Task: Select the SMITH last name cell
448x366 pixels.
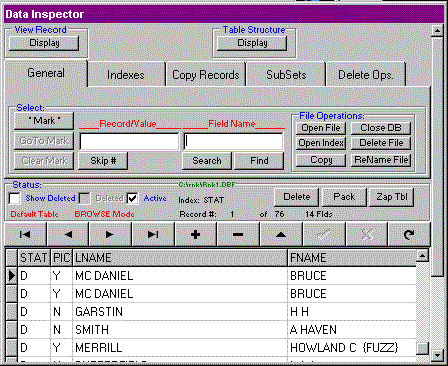Action: coord(180,330)
